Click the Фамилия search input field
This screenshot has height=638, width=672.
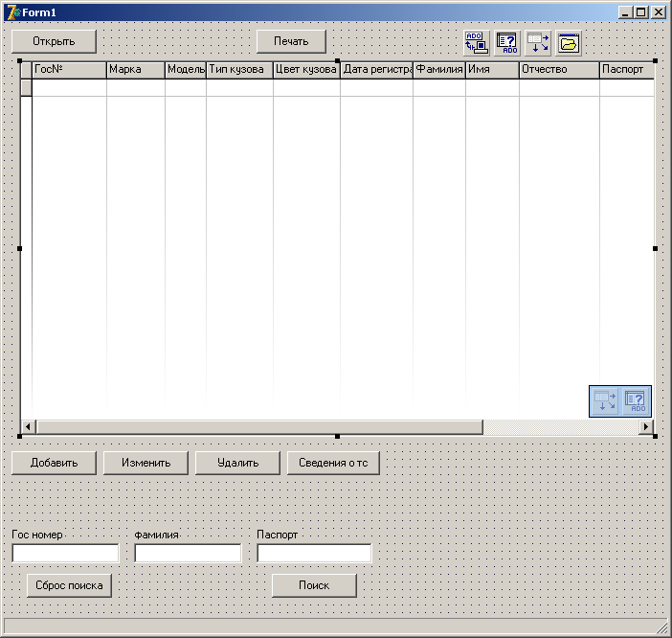point(189,553)
